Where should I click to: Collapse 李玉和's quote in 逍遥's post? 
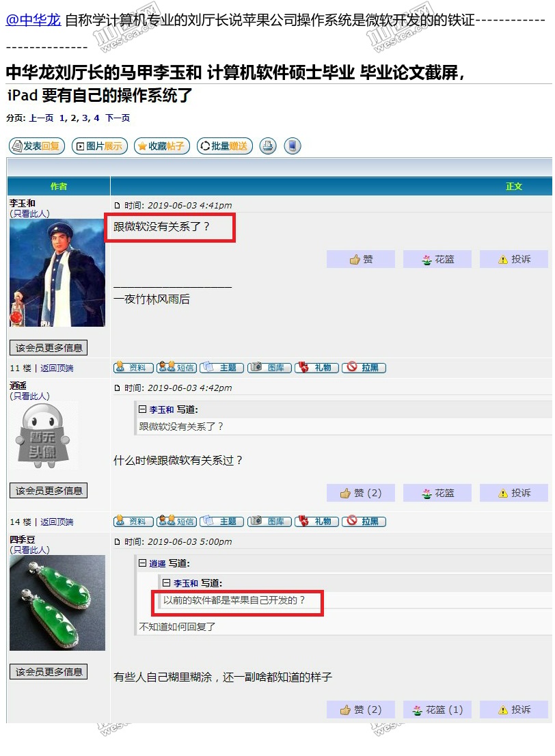pyautogui.click(x=142, y=409)
